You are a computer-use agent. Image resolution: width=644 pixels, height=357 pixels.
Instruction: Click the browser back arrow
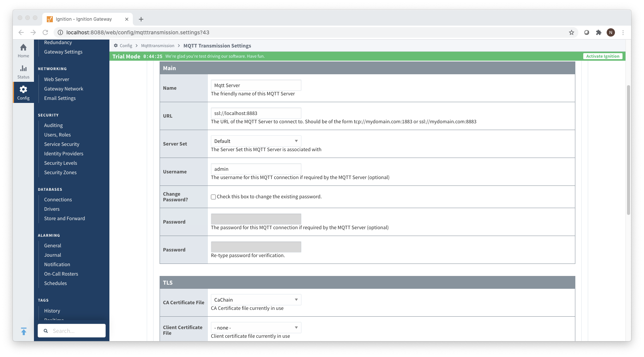[x=21, y=32]
